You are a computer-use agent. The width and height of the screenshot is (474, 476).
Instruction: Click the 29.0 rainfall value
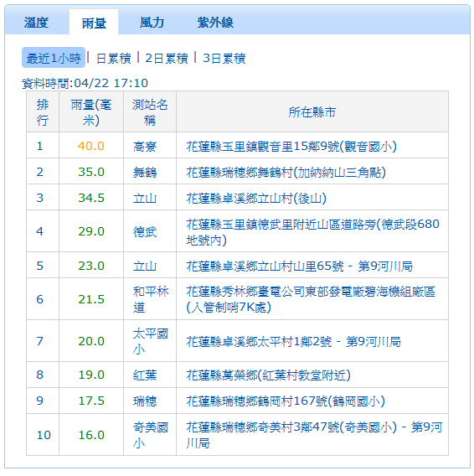click(x=91, y=231)
